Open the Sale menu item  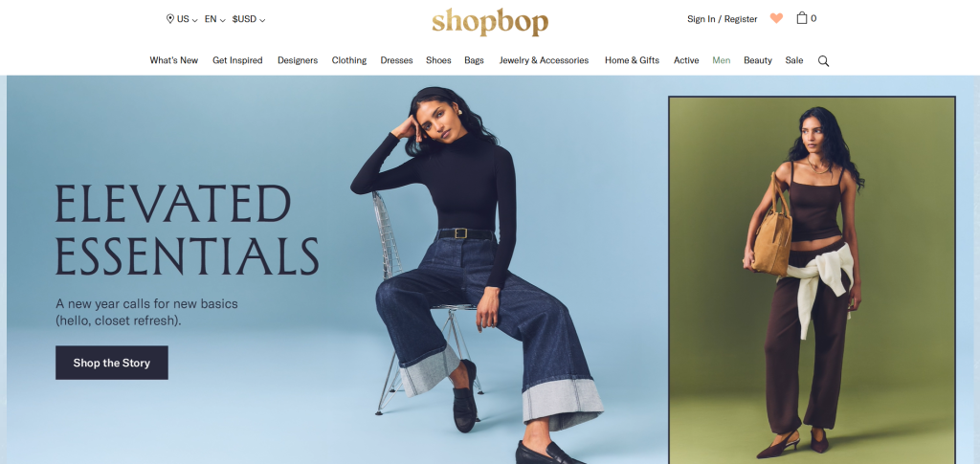[x=794, y=60]
